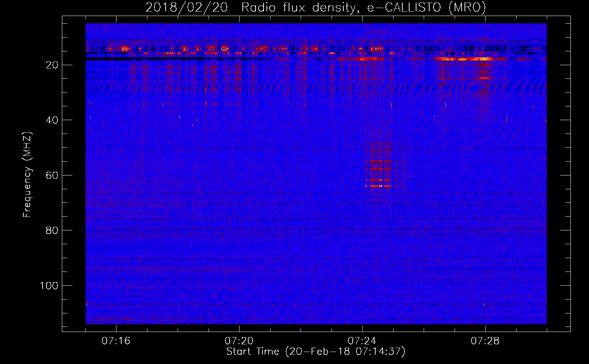Click the plot title "Radio flux density, e-CALLISTO (MRO)"
Image resolution: width=589 pixels, height=364 pixels.
[x=363, y=7]
